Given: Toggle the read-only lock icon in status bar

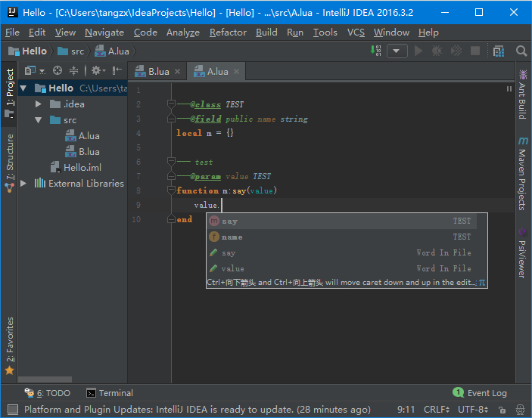Looking at the screenshot, I should point(504,410).
